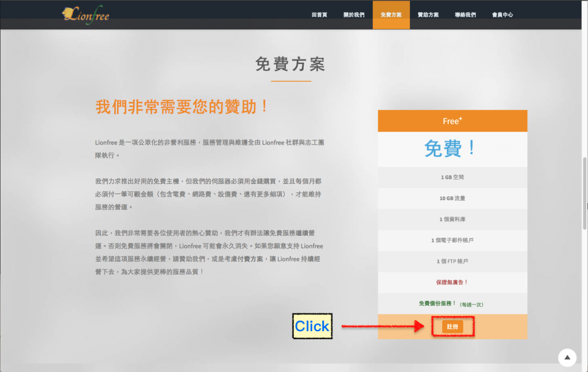Click the 免費方案 page heading

(291, 64)
